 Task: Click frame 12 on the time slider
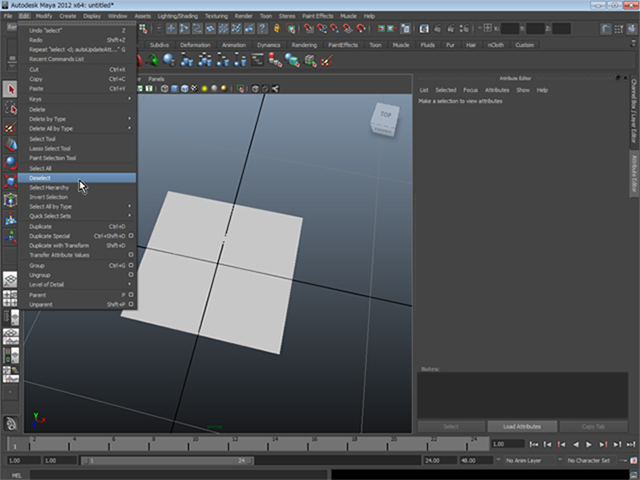point(235,443)
